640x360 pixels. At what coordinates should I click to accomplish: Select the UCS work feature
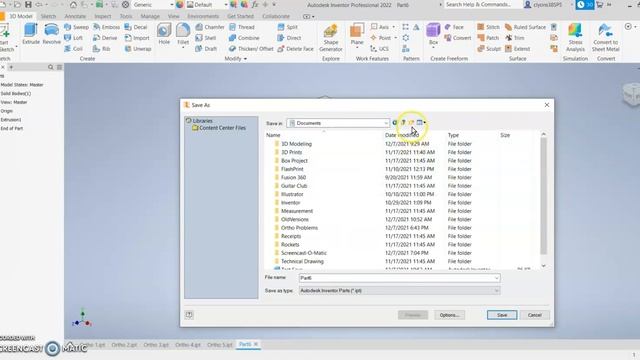pyautogui.click(x=380, y=49)
